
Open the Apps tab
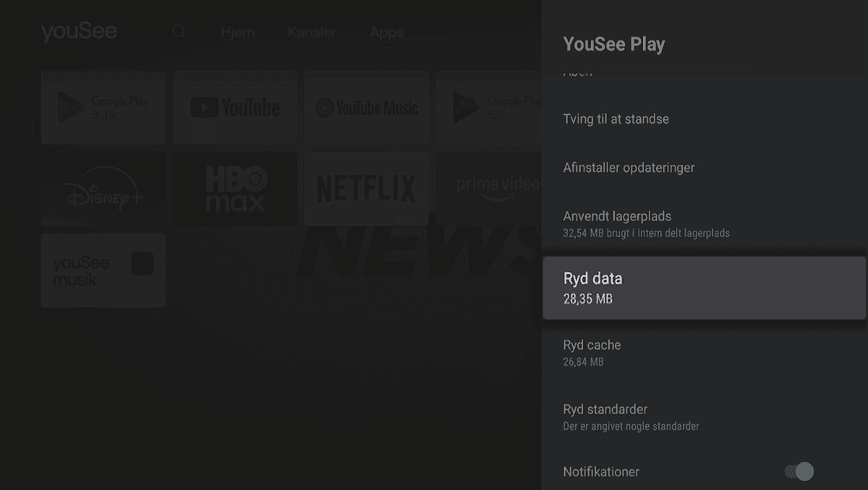[x=386, y=33]
